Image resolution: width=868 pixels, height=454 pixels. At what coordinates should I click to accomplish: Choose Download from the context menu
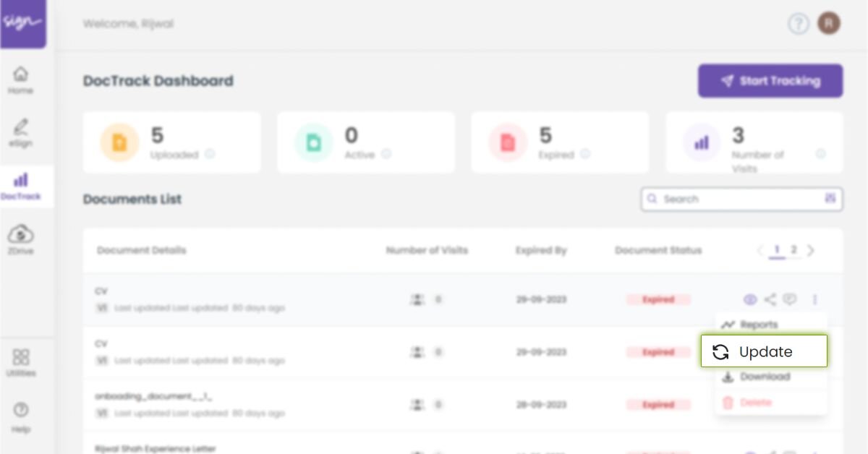tap(771, 377)
